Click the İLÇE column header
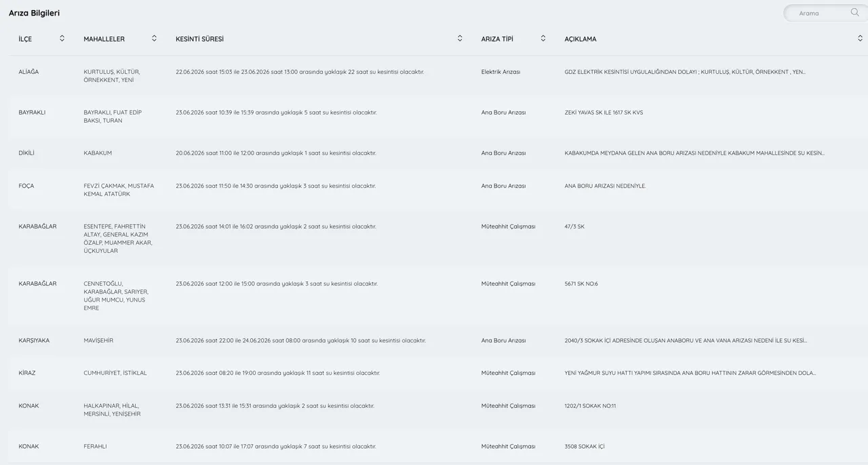 [x=25, y=39]
